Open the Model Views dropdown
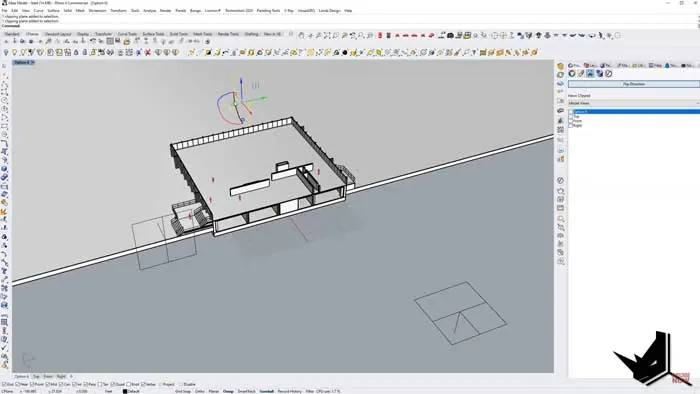The width and height of the screenshot is (700, 394). (633, 103)
